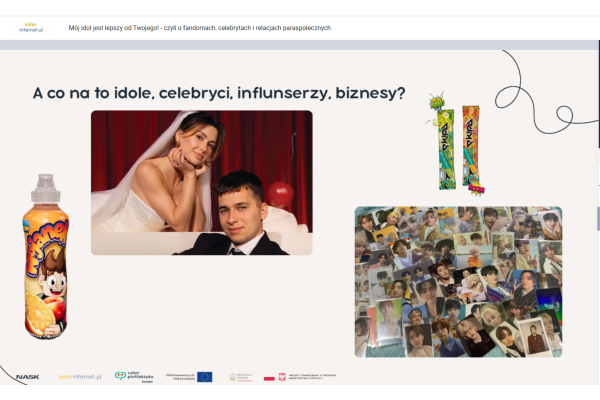Click the presentation title 'Mój idol jest lepszy od Twojego!'
The width and height of the screenshot is (600, 400).
click(200, 28)
